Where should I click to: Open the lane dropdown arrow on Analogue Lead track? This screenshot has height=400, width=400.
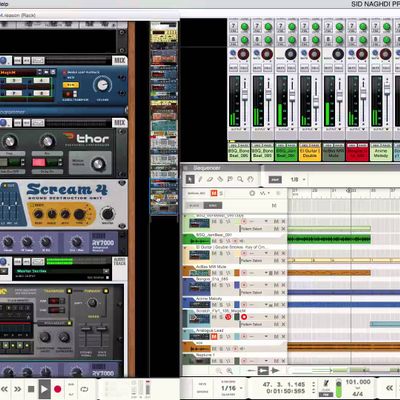pyautogui.click(x=266, y=337)
